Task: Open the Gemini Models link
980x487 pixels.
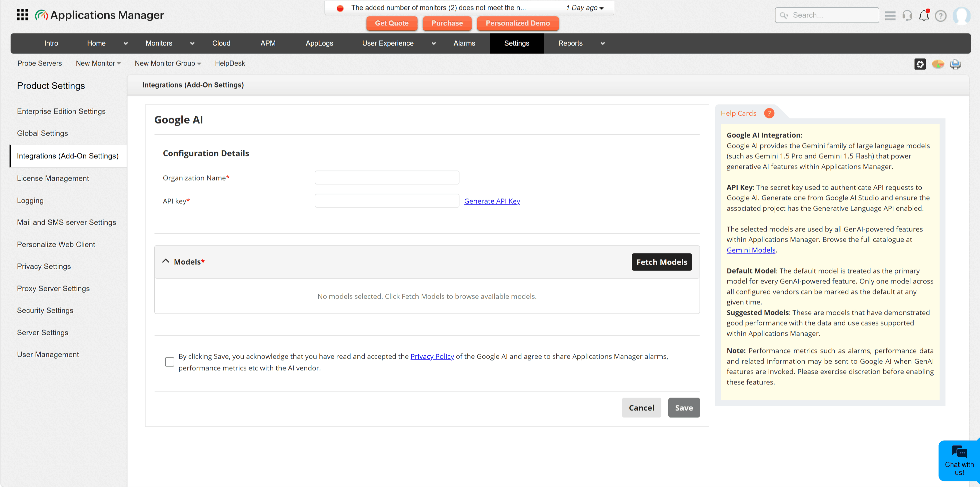Action: [x=751, y=250]
